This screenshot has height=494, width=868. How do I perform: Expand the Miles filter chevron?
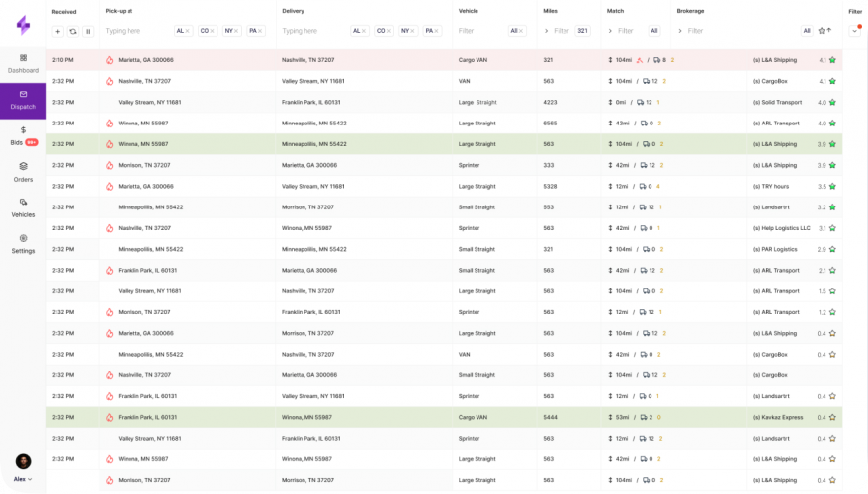547,31
